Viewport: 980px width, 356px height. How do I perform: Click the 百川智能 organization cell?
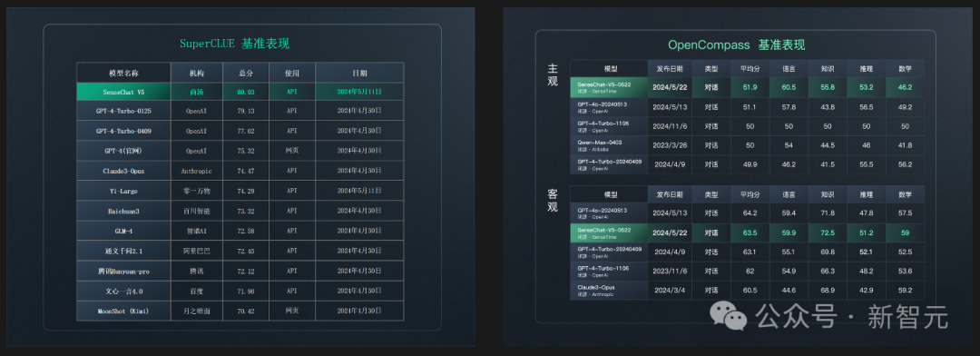click(196, 211)
